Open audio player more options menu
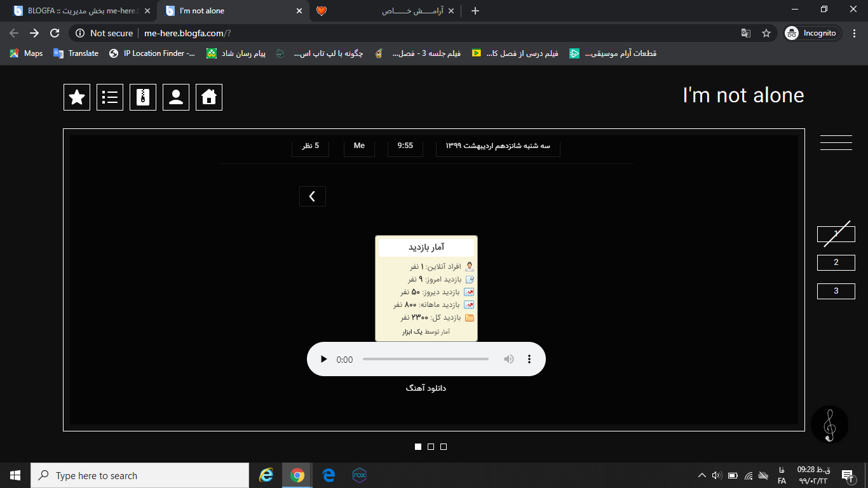 tap(529, 360)
